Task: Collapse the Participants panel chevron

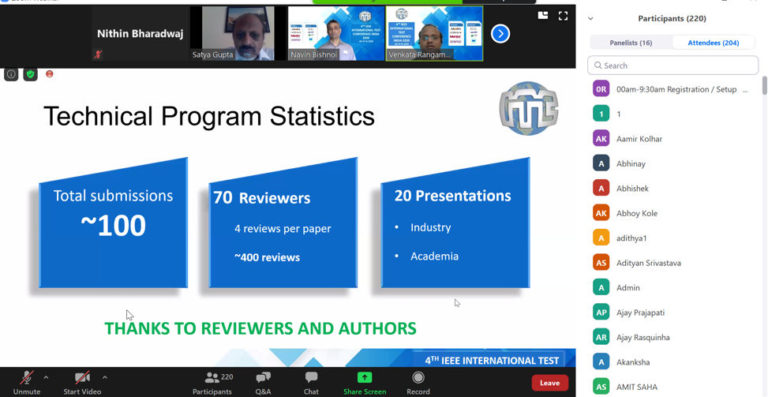Action: pyautogui.click(x=591, y=19)
